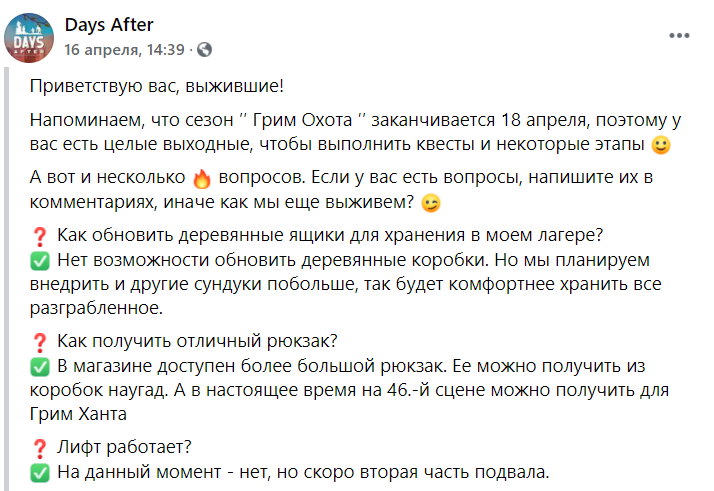The height and width of the screenshot is (491, 714).
Task: Click the fire emoji before вопросов
Action: click(202, 180)
